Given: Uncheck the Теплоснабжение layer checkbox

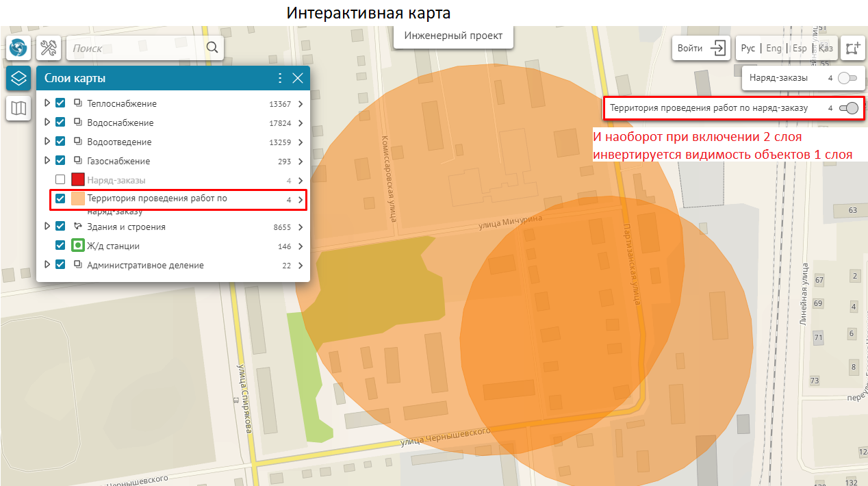Looking at the screenshot, I should [x=60, y=103].
